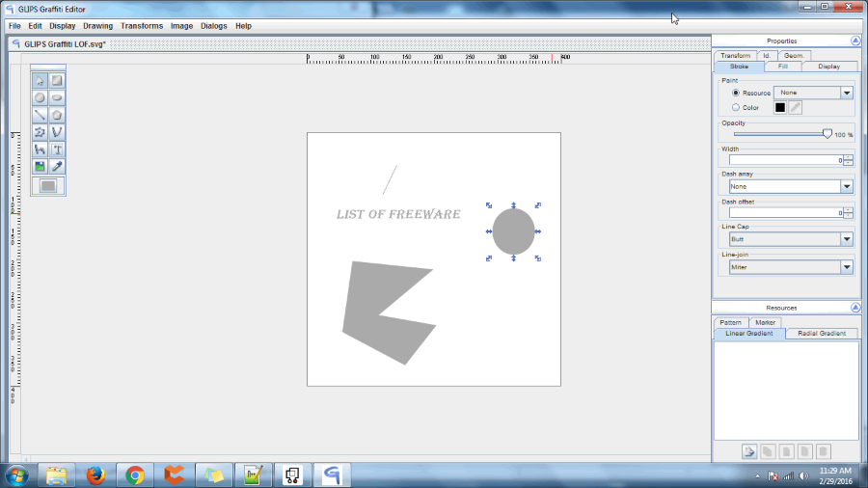Click the gray fill color box in toolbox
The height and width of the screenshot is (488, 868).
[x=48, y=186]
